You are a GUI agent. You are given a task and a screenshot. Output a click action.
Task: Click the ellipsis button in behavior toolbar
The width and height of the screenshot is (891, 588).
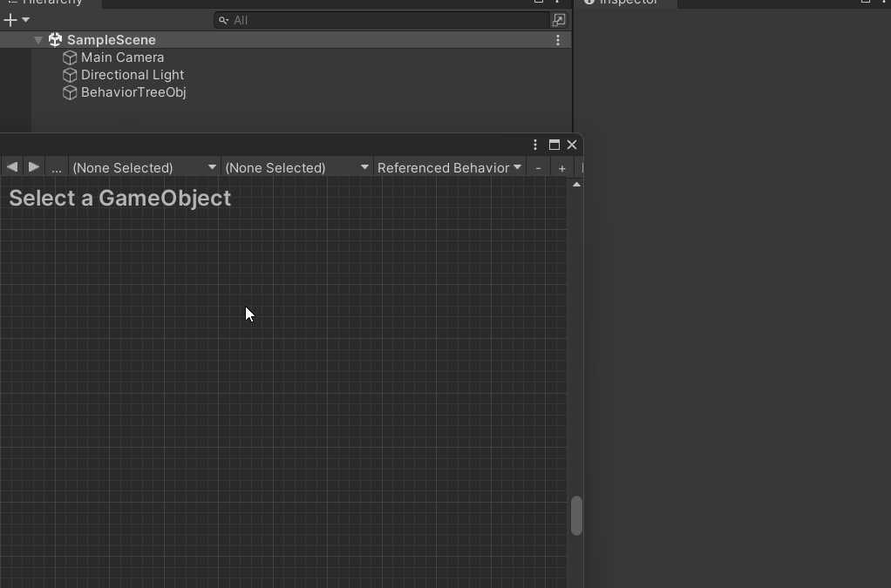tap(57, 167)
